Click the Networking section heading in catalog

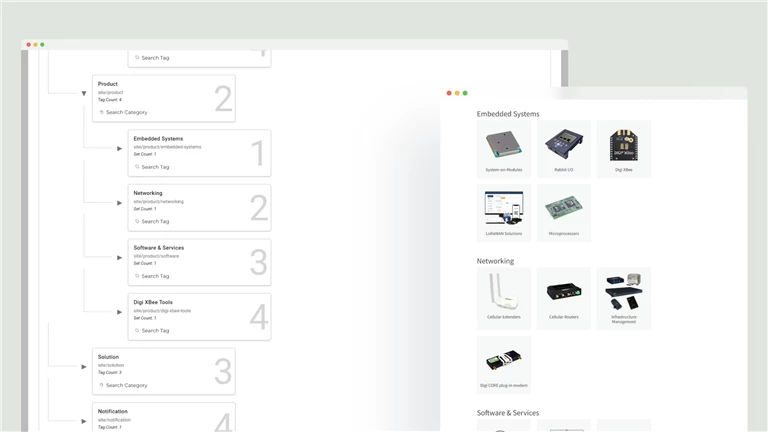[x=495, y=261]
